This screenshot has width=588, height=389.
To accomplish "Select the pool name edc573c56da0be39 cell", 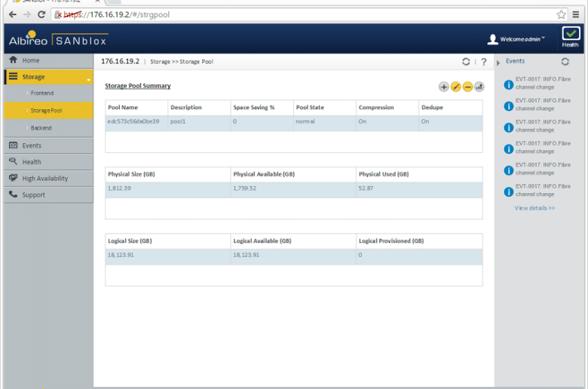I will (136, 121).
